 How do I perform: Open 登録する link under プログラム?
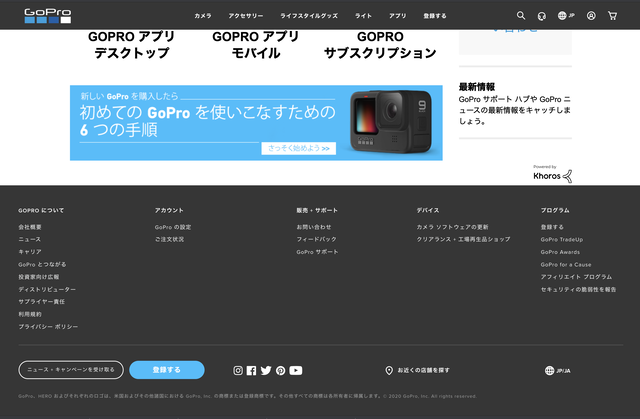[x=552, y=227]
